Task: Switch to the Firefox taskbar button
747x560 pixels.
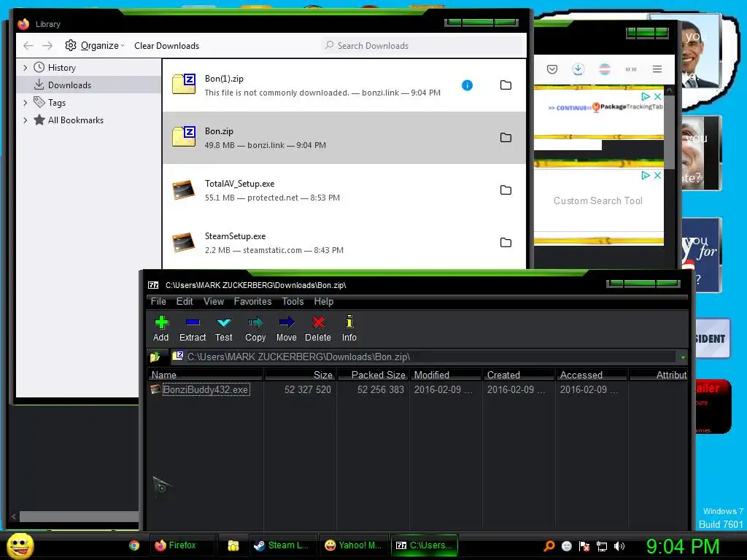Action: [x=182, y=545]
